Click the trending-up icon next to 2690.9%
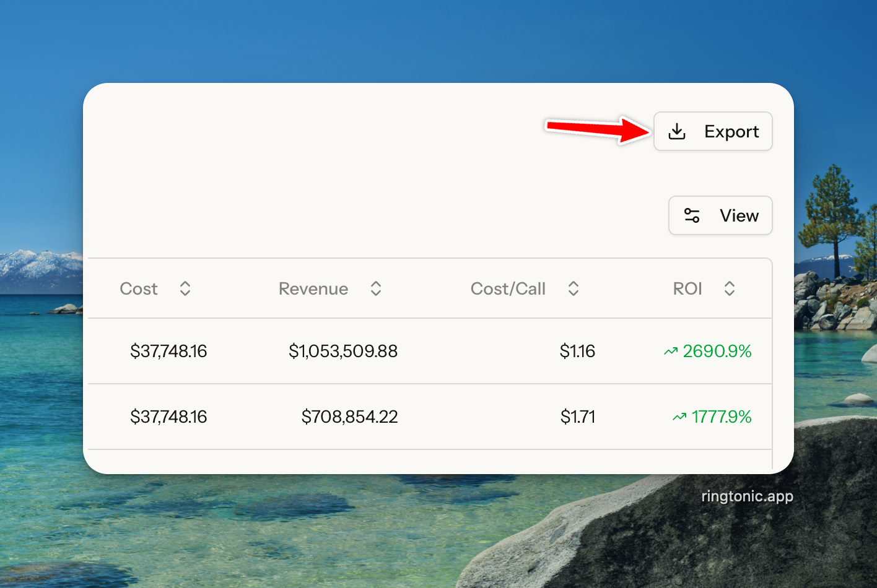Viewport: 877px width, 588px height. pyautogui.click(x=670, y=352)
